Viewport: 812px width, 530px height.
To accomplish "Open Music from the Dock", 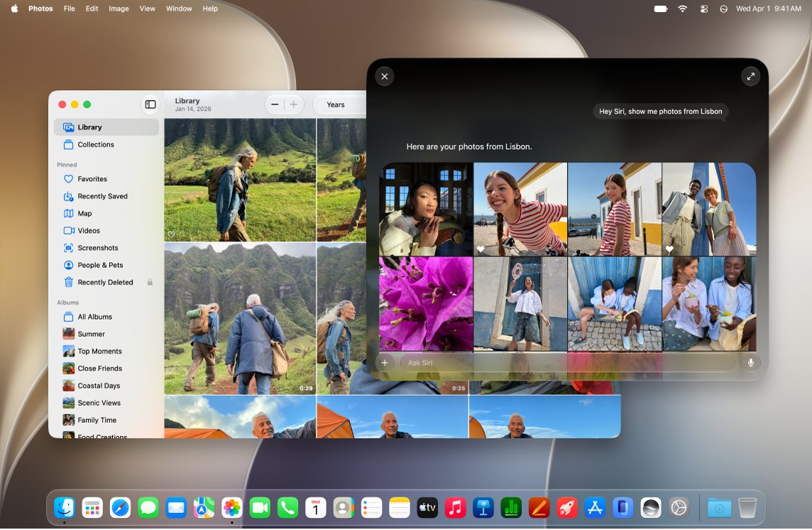I will point(455,508).
